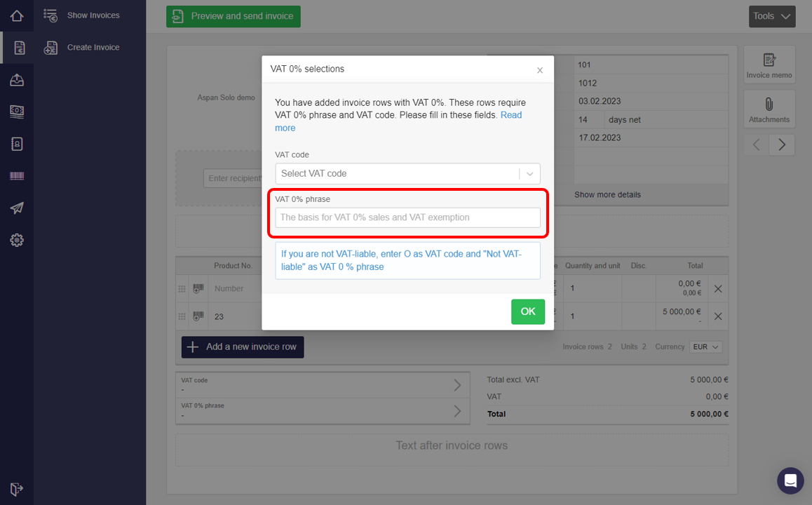This screenshot has height=505, width=812.
Task: Open the contacts address book icon
Action: coord(17,144)
